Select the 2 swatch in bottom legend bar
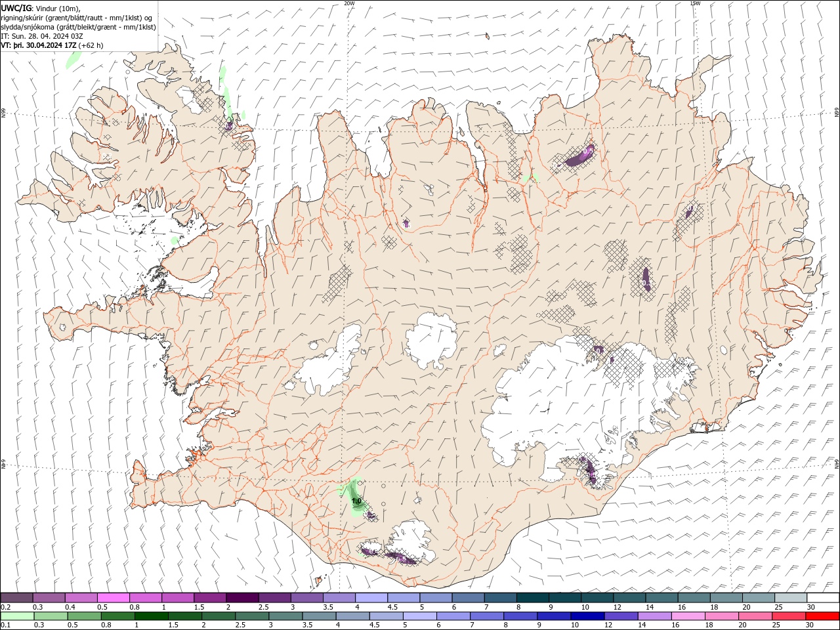 219,616
